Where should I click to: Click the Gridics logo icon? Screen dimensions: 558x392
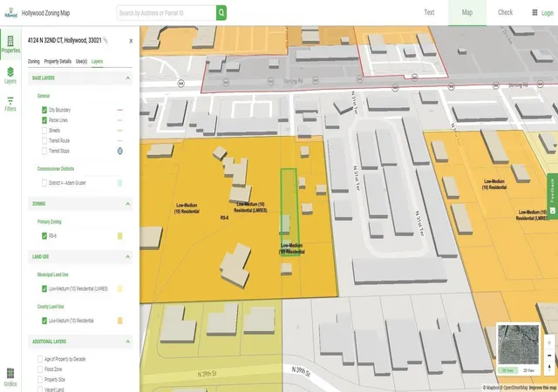coord(10,377)
